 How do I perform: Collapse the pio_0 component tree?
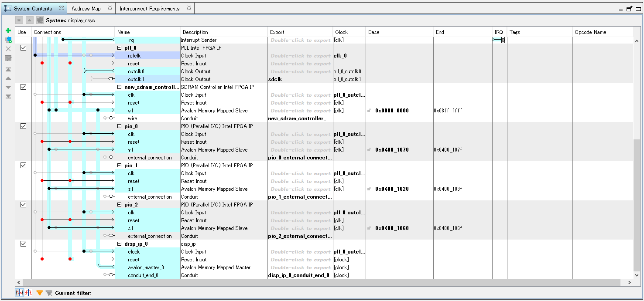[119, 126]
